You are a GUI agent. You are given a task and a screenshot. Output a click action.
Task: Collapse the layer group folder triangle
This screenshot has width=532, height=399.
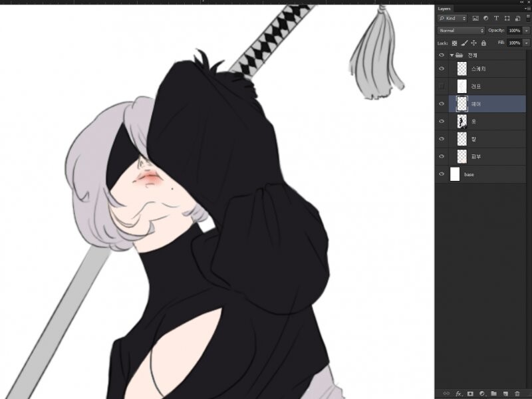click(x=452, y=55)
